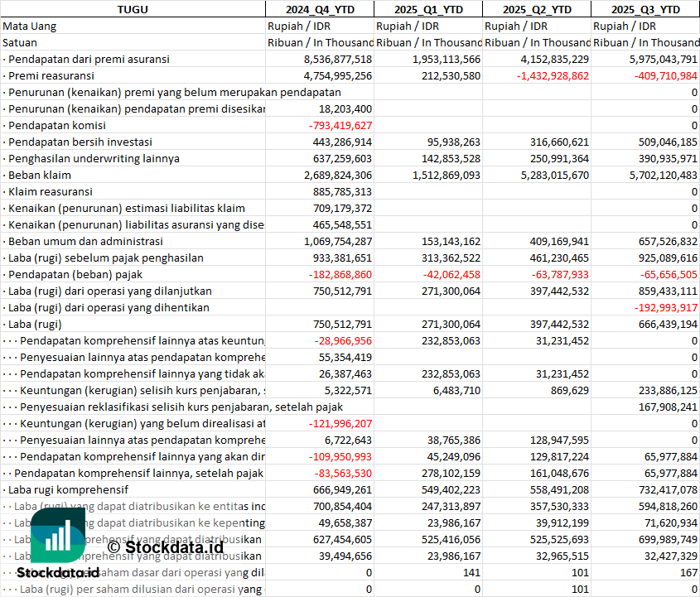Click the Beban klaim row label
700x597 pixels.
40,175
